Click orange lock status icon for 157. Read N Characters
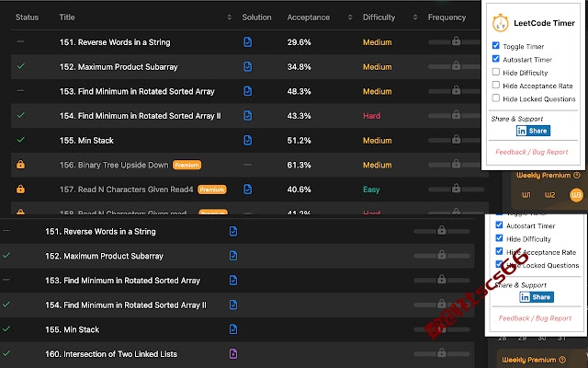Viewport: 588px width, 368px height. click(20, 189)
